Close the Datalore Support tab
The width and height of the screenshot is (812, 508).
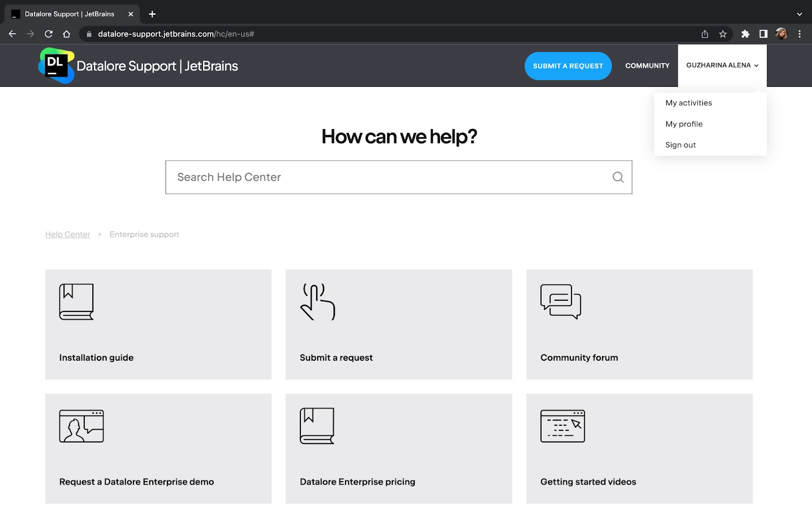(130, 14)
